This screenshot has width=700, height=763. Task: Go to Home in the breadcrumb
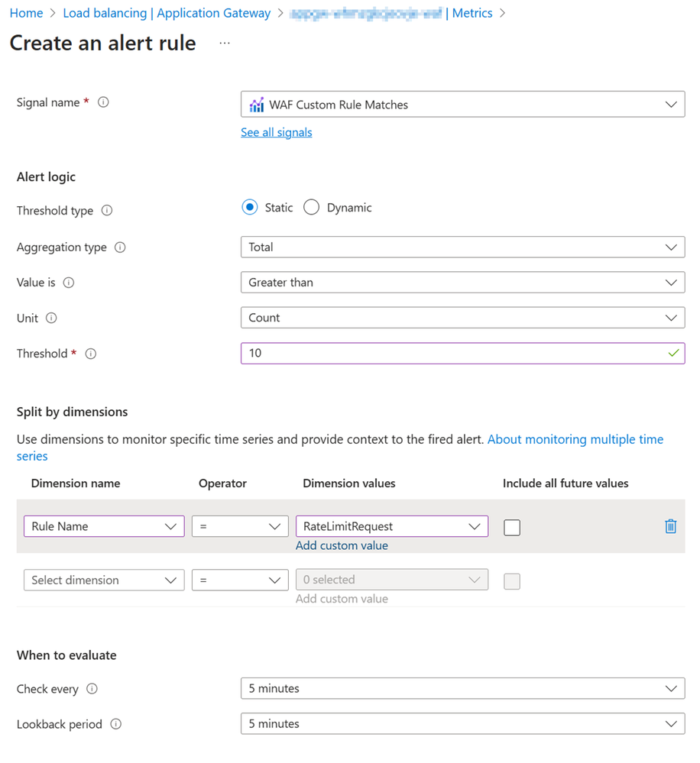pos(26,13)
